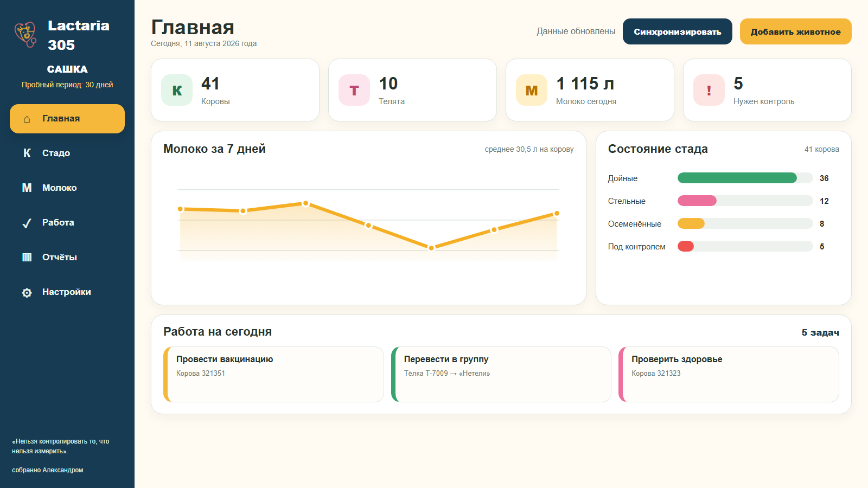
Task: Click the checkmark icon beside Работа
Action: (27, 223)
